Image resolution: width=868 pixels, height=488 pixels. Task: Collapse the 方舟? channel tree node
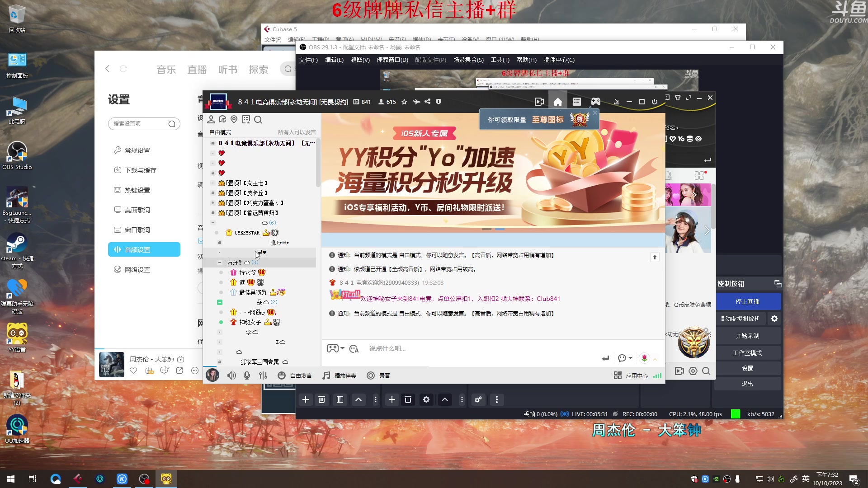[220, 263]
